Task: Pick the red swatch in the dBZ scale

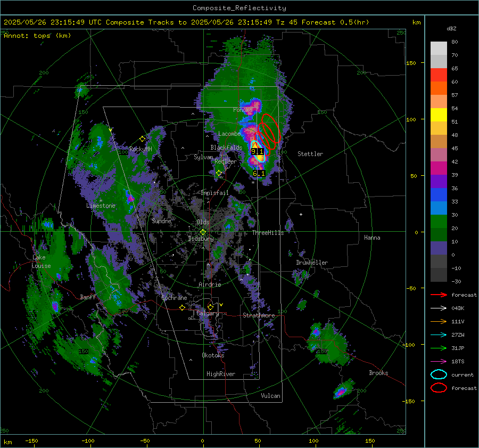Action: coord(439,75)
